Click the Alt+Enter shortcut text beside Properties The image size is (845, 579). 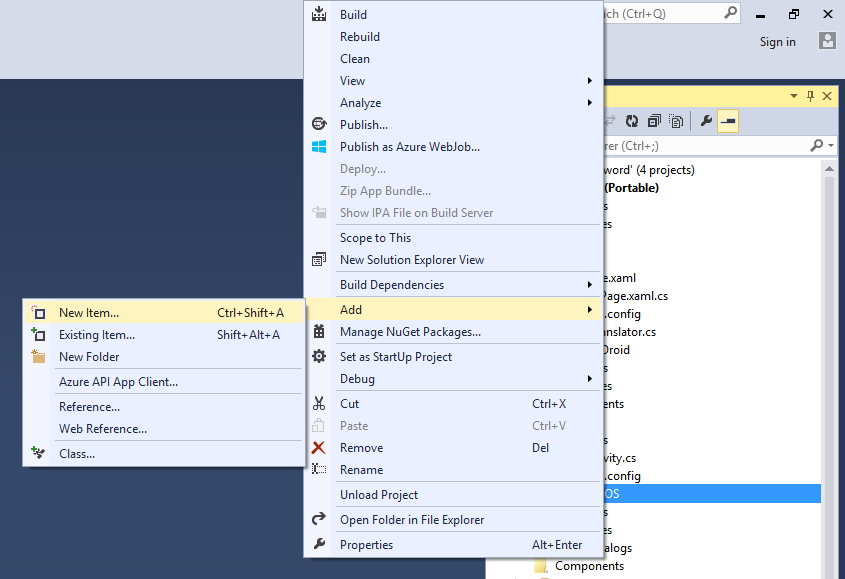coord(557,544)
